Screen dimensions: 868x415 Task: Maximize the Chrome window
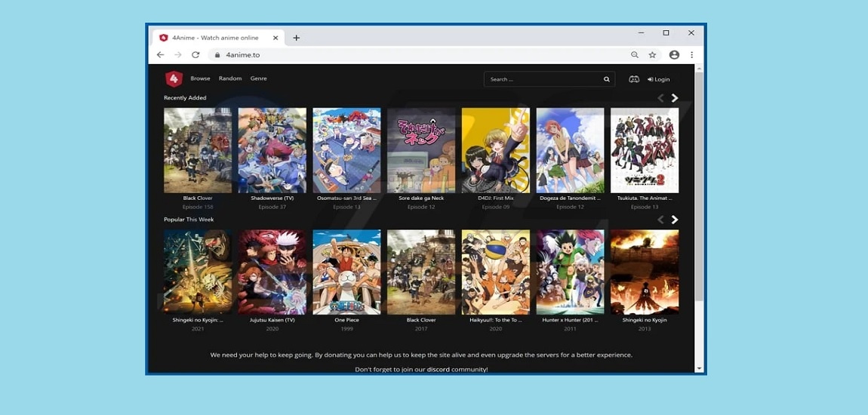pyautogui.click(x=666, y=33)
